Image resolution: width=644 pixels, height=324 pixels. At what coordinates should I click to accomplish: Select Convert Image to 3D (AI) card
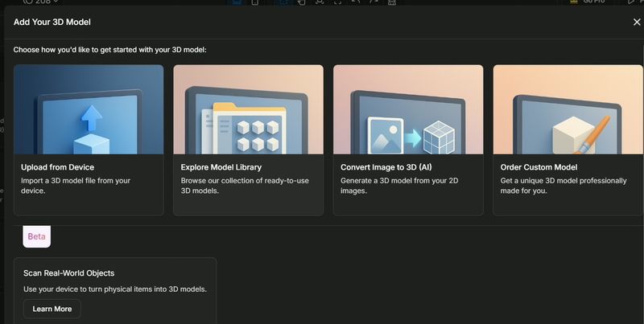tap(408, 140)
